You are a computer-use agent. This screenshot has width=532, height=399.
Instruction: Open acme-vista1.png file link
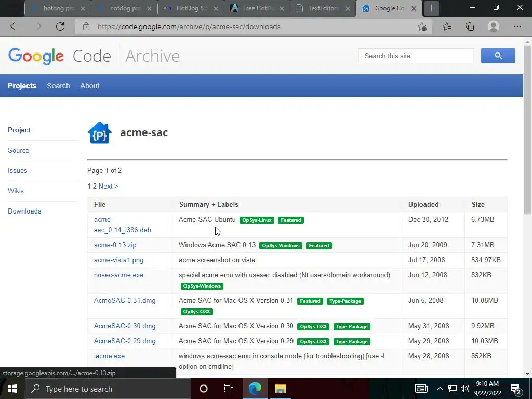pyautogui.click(x=119, y=260)
